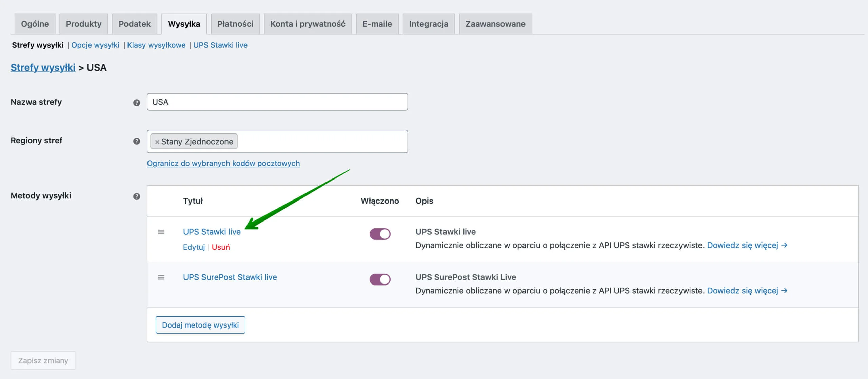The image size is (868, 379).
Task: Click the Włączono column header
Action: click(x=380, y=201)
